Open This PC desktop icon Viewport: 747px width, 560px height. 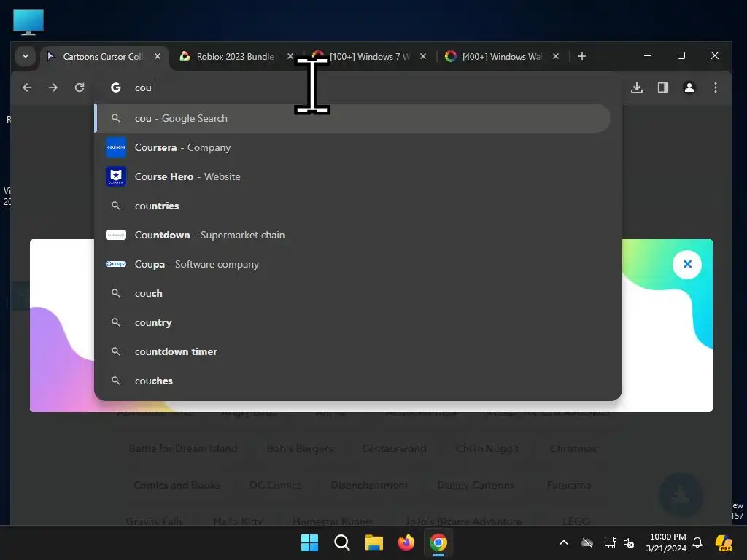28,22
